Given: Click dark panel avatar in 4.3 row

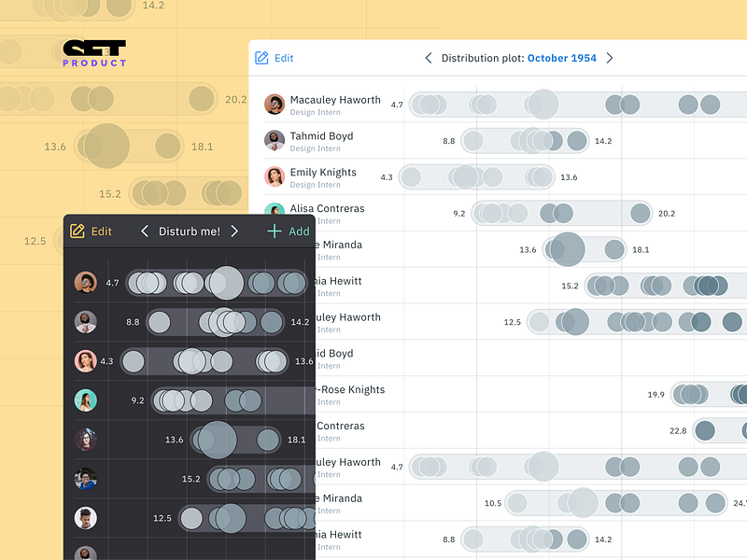Looking at the screenshot, I should [x=86, y=361].
